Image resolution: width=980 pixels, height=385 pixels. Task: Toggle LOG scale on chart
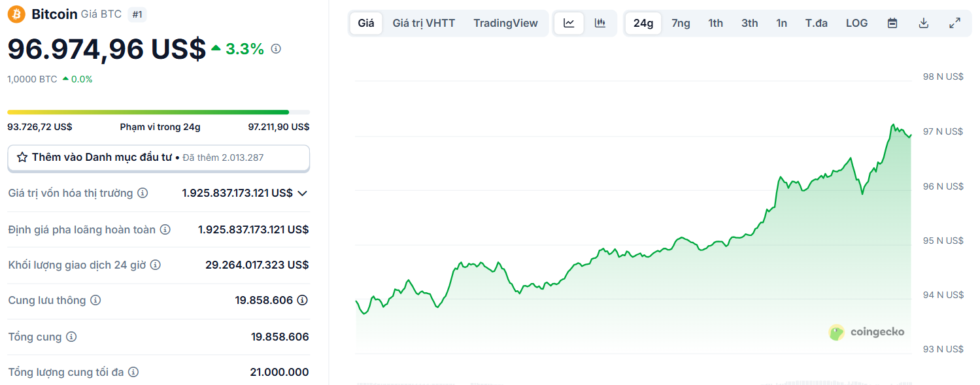(x=857, y=24)
